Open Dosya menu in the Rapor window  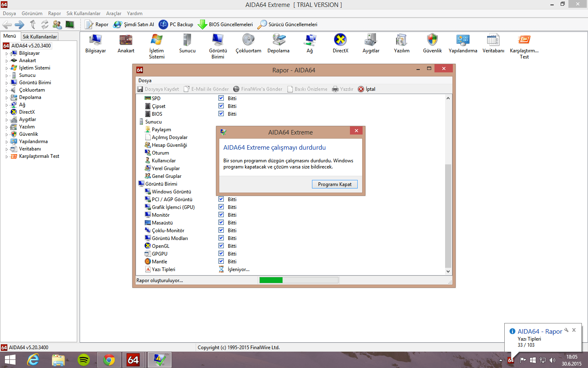pyautogui.click(x=145, y=81)
